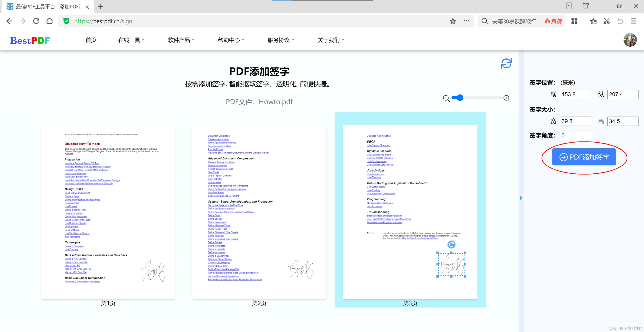Click the signature rotate handle icon
The image size is (644, 332).
point(451,244)
